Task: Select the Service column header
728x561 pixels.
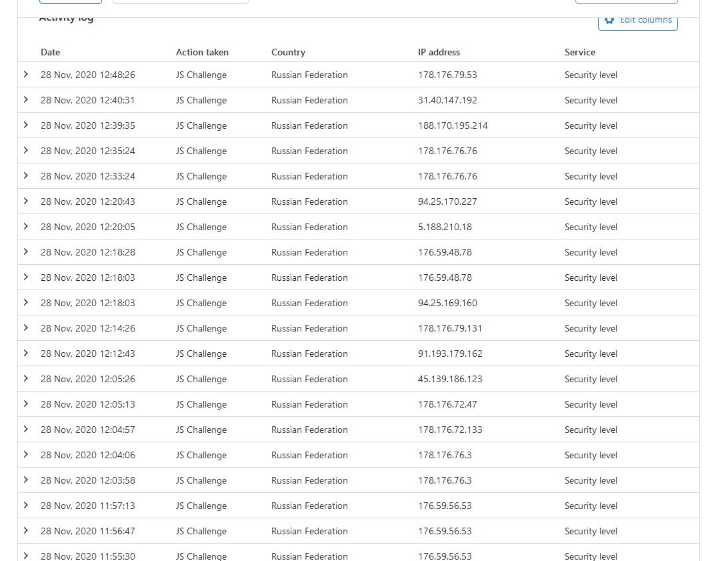Action: 579,52
